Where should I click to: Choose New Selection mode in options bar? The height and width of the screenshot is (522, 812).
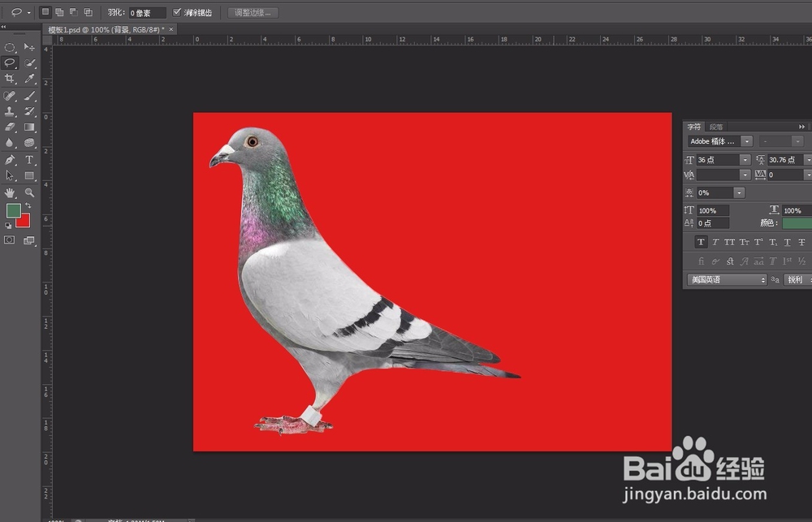[x=45, y=12]
